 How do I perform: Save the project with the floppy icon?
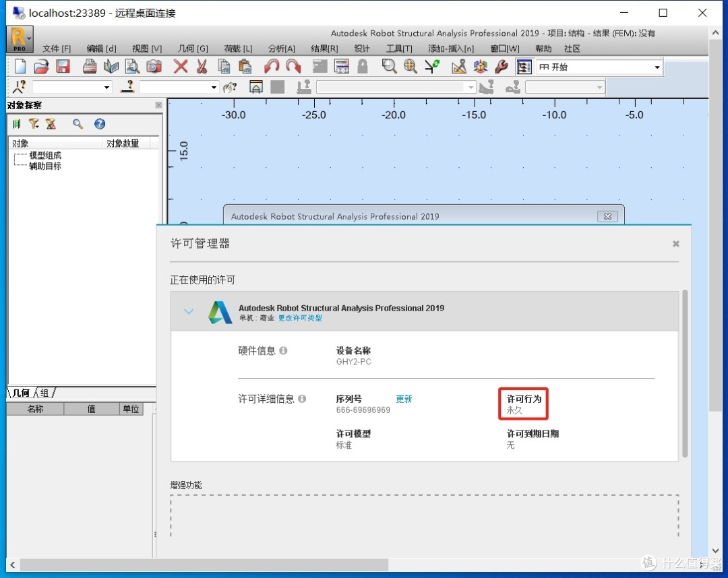point(63,67)
